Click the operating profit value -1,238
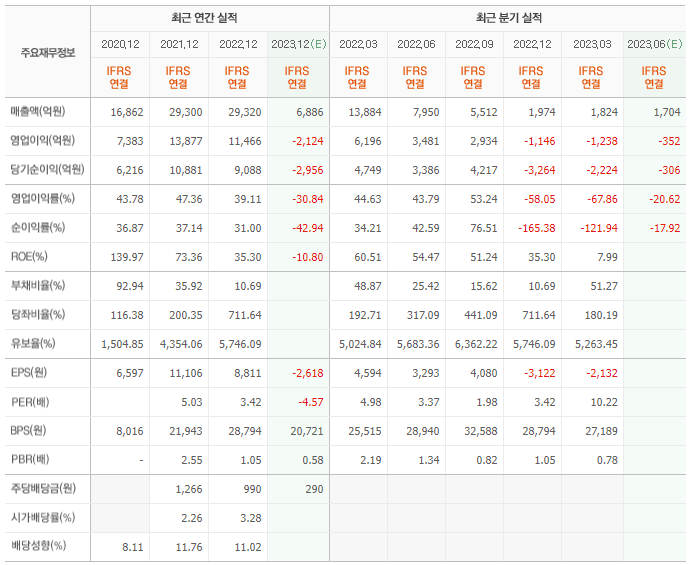This screenshot has height=565, width=691. 602,141
